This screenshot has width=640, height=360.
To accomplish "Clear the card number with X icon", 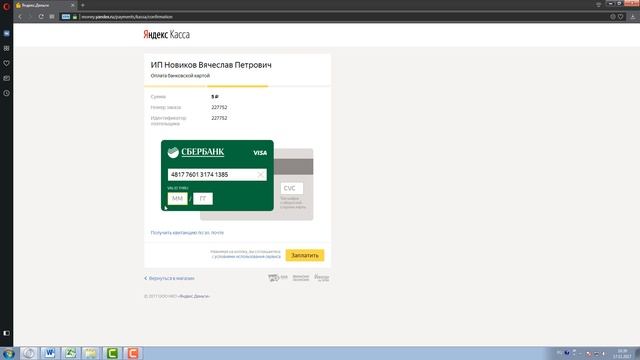I will [x=260, y=175].
